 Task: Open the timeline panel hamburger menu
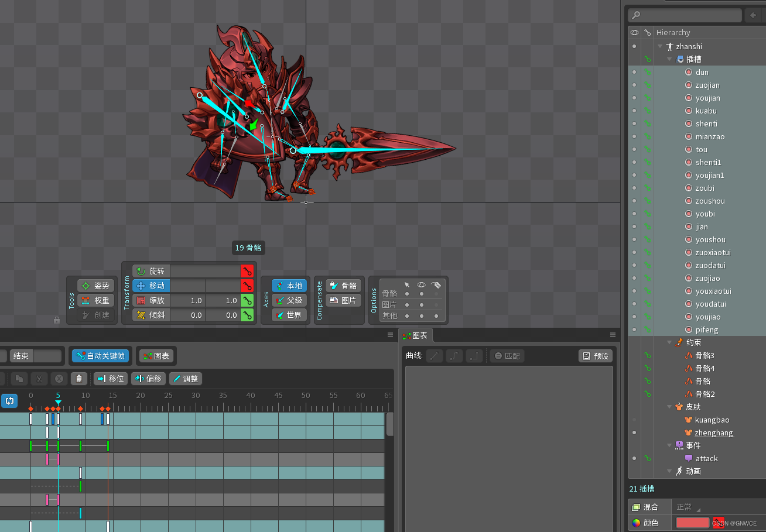point(390,335)
